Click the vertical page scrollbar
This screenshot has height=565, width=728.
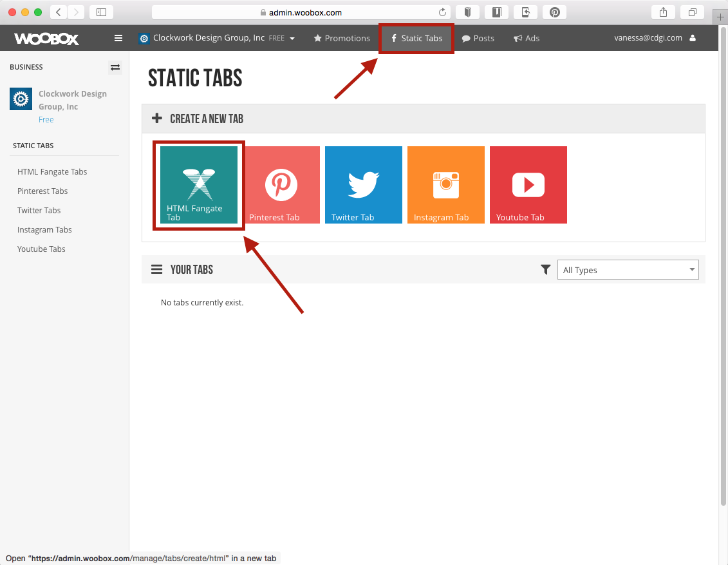[x=723, y=267]
